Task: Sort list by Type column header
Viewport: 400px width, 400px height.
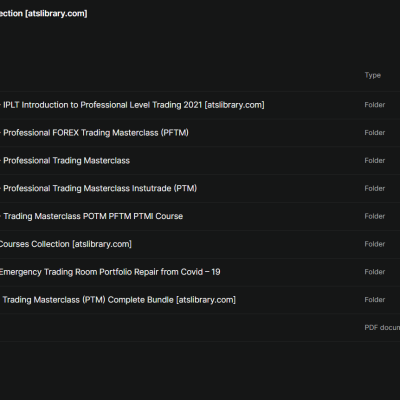Action: click(373, 75)
